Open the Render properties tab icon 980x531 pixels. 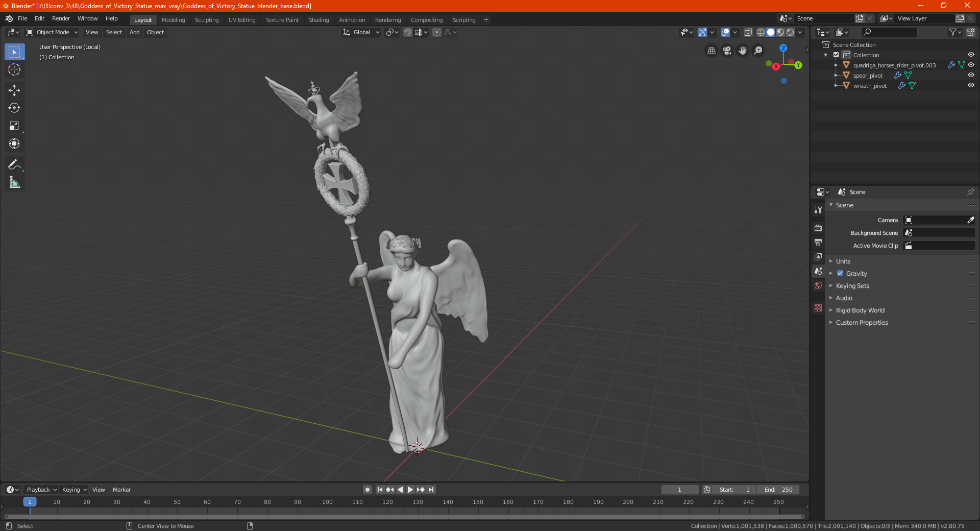(818, 228)
